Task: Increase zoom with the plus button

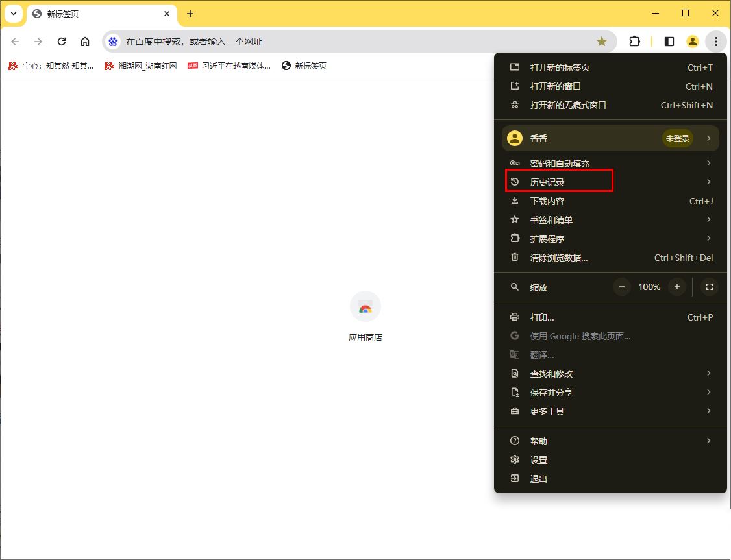Action: 677,287
